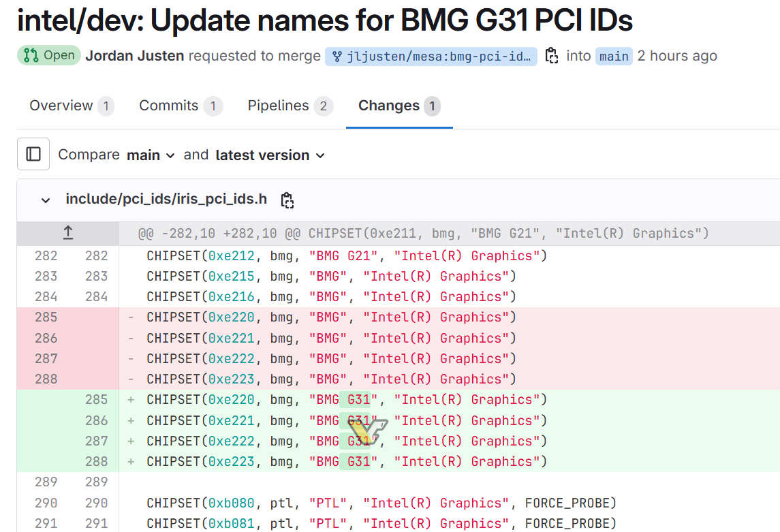Expand hidden diff lines using the up-arrow icon
780x532 pixels.
[x=67, y=232]
